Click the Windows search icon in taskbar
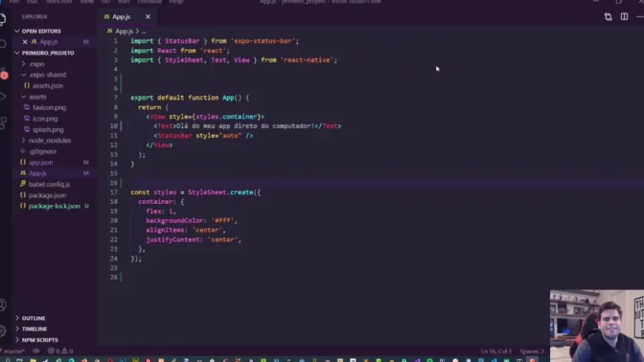The height and width of the screenshot is (362, 644). tap(8, 360)
